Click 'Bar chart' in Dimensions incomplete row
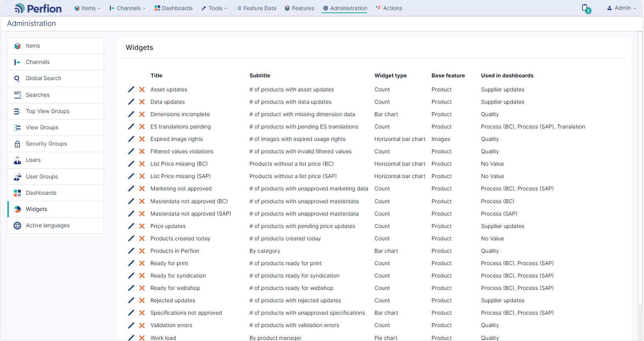This screenshot has height=341, width=644. click(386, 114)
